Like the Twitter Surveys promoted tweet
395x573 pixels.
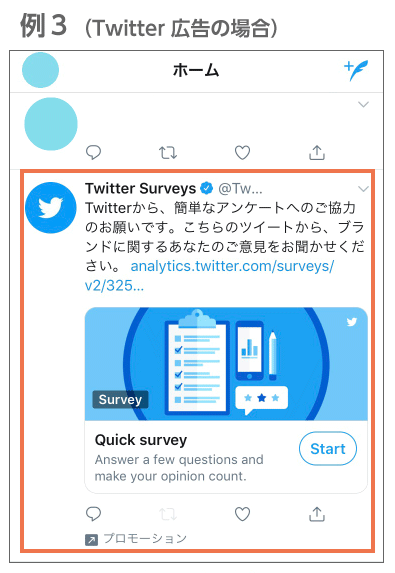pos(242,514)
